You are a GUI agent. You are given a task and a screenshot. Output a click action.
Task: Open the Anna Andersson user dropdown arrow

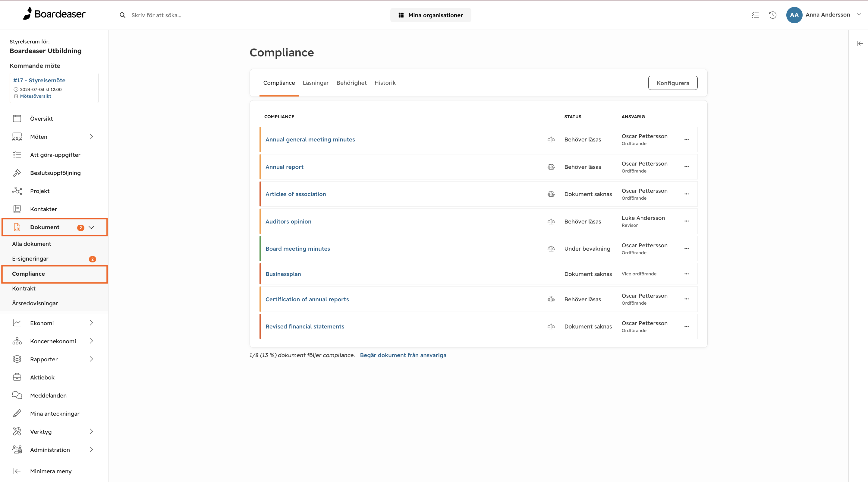859,14
